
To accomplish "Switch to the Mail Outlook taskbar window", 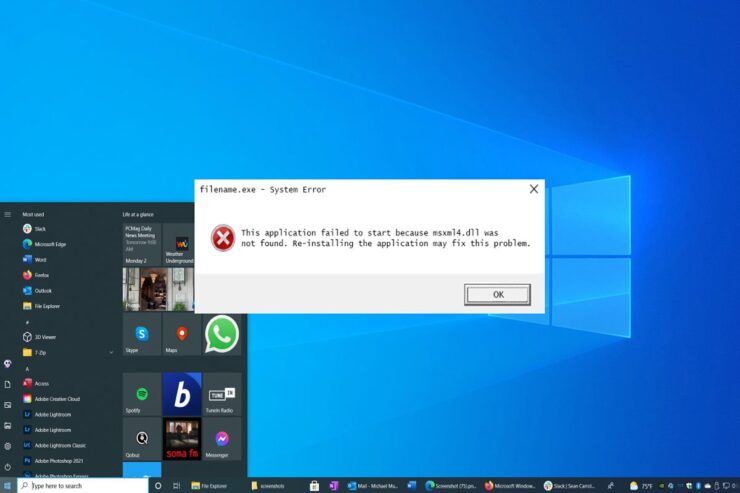I will (373, 485).
